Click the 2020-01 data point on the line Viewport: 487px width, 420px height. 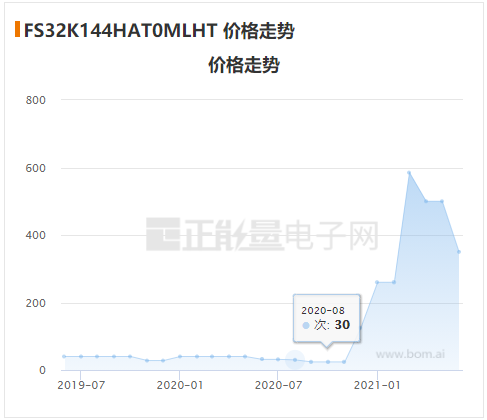(180, 356)
